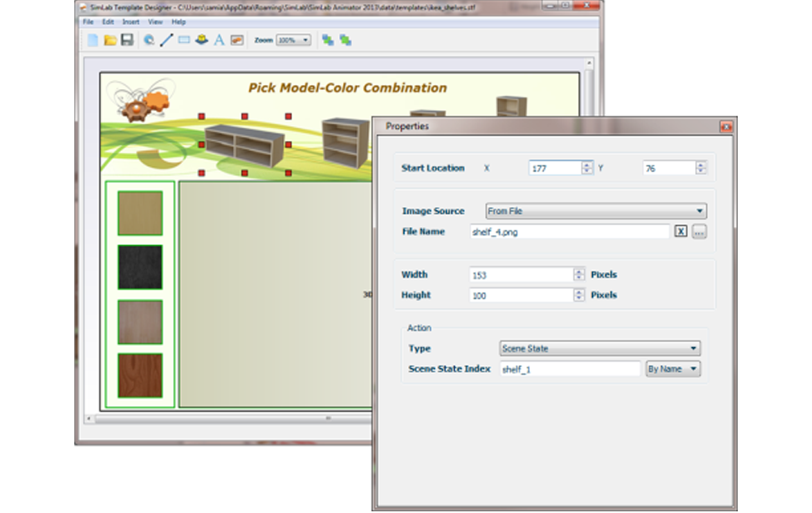
Task: Select the Text 'A' tool
Action: pyautogui.click(x=219, y=40)
